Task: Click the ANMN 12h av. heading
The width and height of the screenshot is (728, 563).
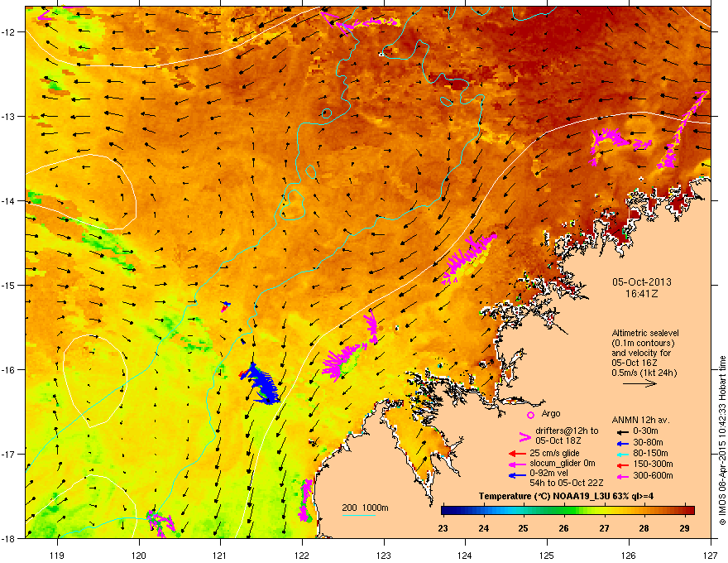Action: 640,421
